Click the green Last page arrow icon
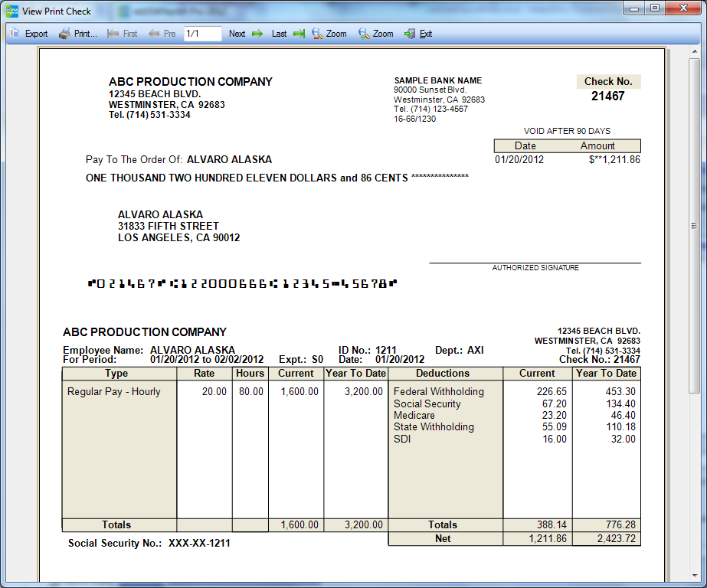 299,34
